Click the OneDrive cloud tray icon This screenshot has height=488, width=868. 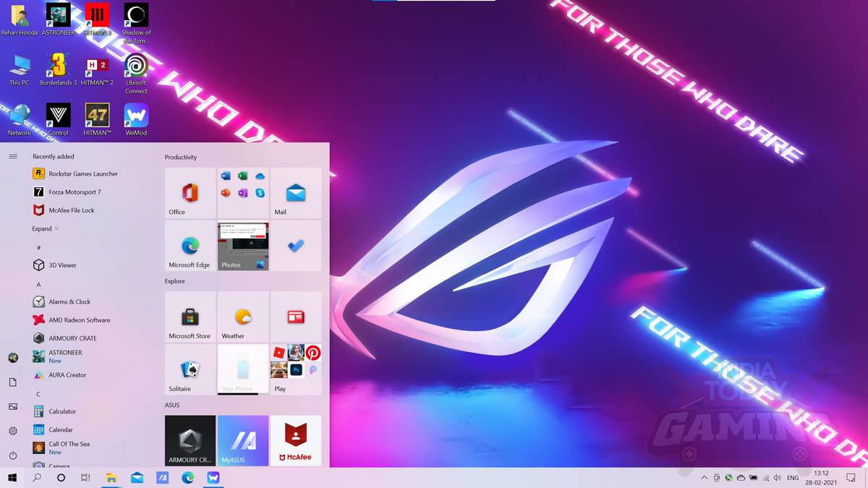tap(741, 478)
